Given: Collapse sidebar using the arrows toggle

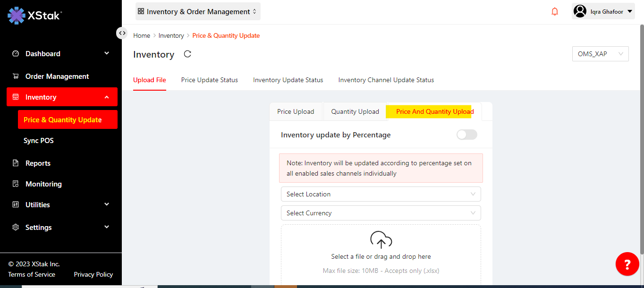Looking at the screenshot, I should pos(122,33).
